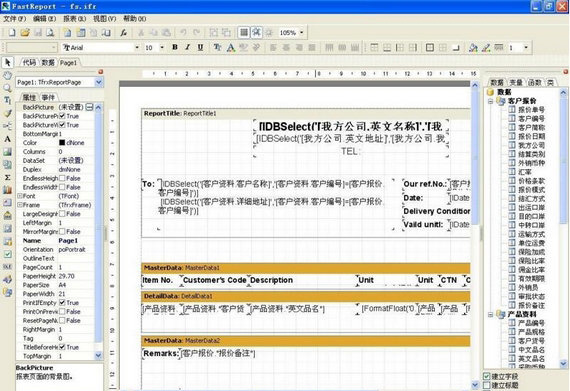Select the hand pan tool
This screenshot has height=391, width=570.
(x=8, y=76)
